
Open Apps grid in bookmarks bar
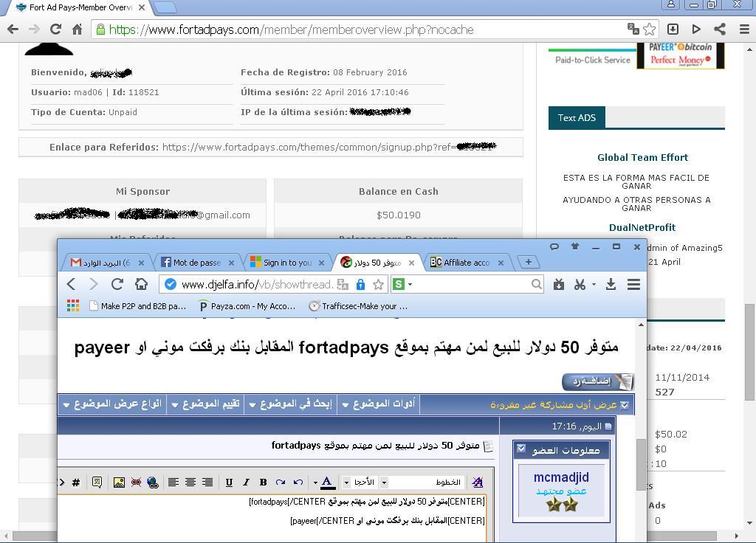[x=73, y=305]
